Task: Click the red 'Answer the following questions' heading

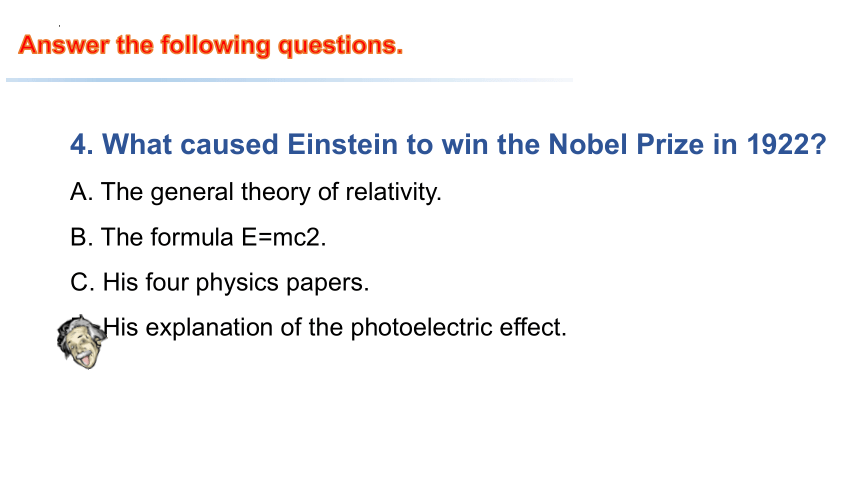Action: pyautogui.click(x=211, y=45)
